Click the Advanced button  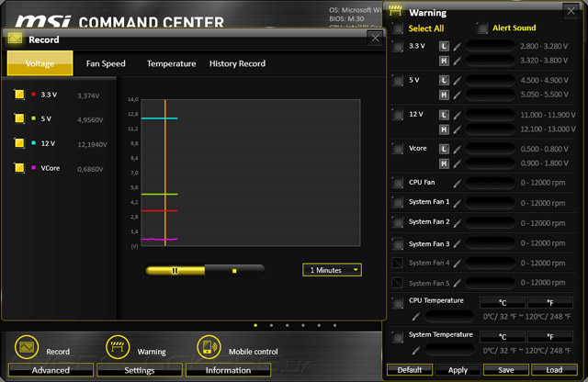point(51,370)
